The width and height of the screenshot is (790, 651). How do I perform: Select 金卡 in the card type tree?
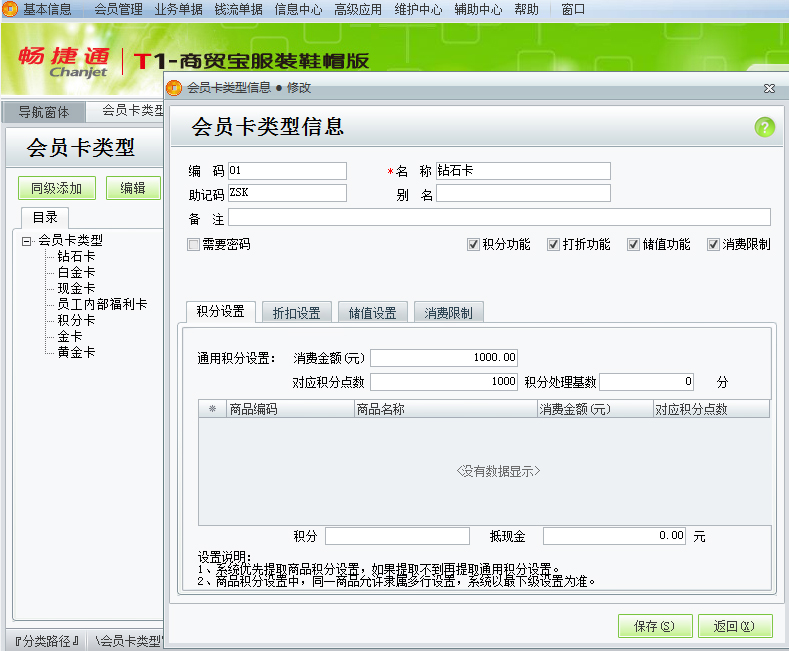(70, 337)
